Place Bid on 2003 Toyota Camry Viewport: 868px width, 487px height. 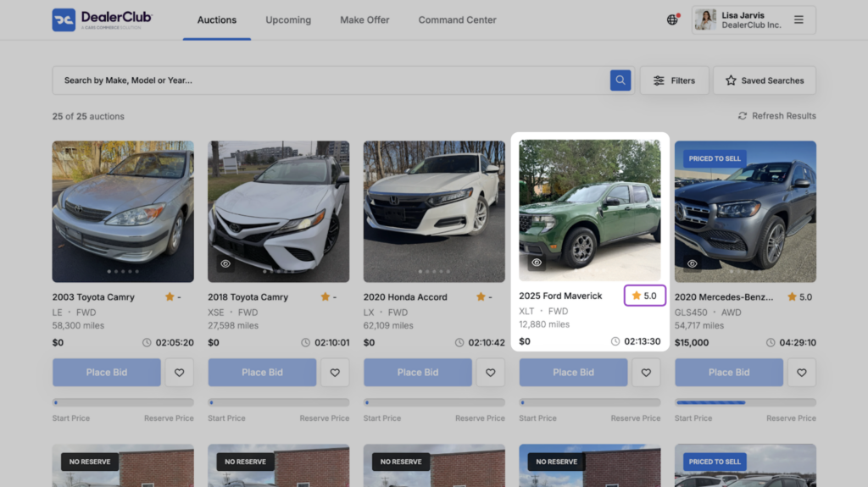[107, 373]
